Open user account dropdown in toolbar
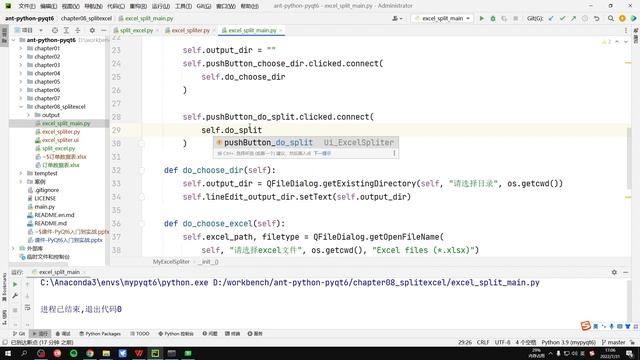Viewport: 640px width, 360px height. click(397, 18)
